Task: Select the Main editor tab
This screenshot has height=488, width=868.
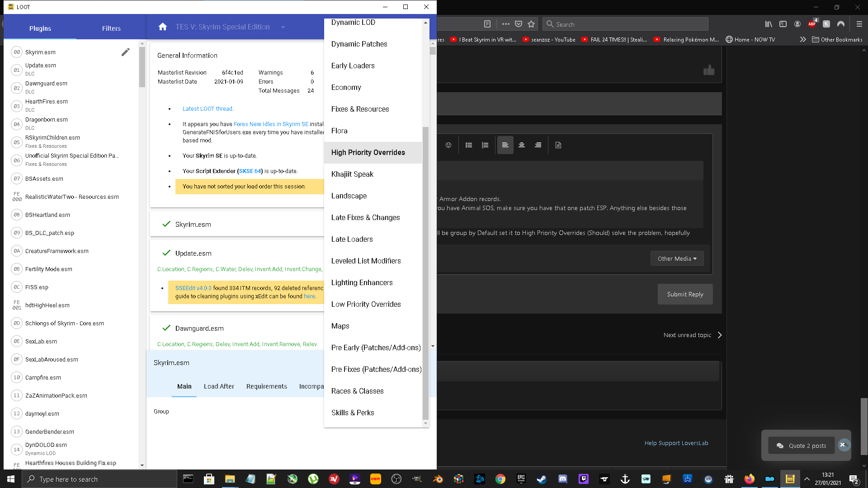Action: coord(184,386)
